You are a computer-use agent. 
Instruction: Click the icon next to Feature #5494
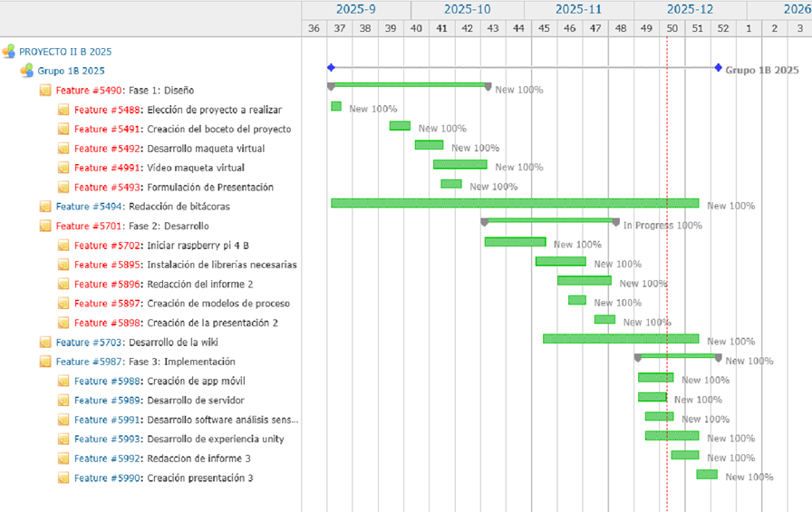[x=45, y=207]
